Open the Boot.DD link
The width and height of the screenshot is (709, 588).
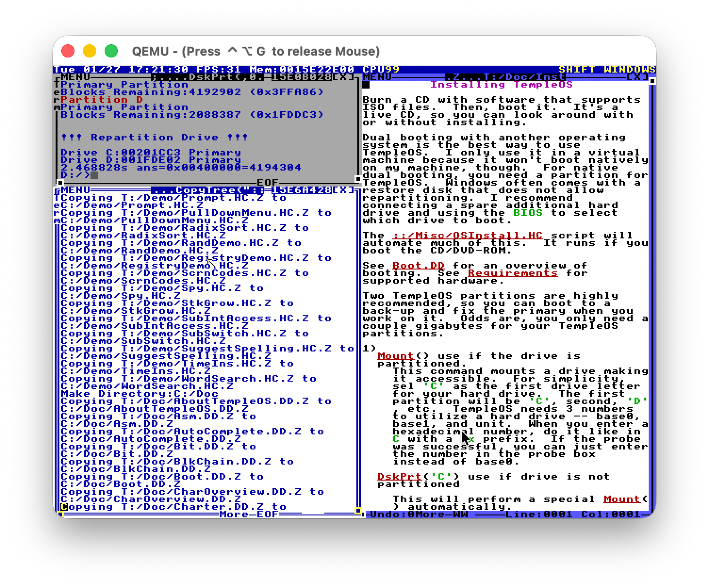(x=419, y=265)
